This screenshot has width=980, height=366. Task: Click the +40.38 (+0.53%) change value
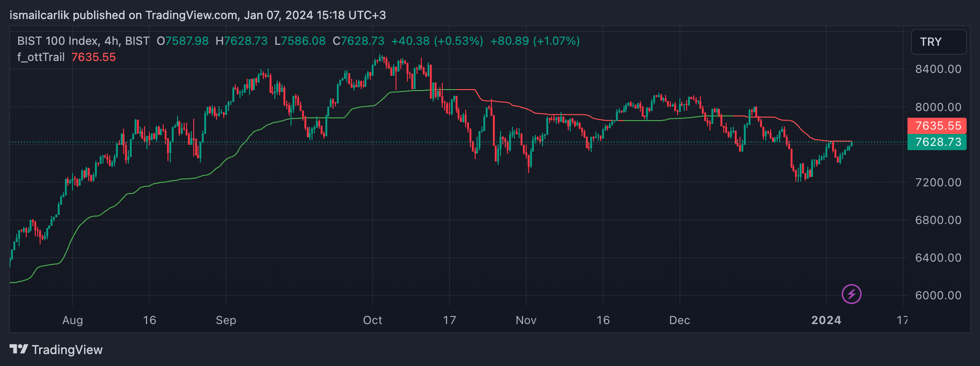(x=437, y=41)
